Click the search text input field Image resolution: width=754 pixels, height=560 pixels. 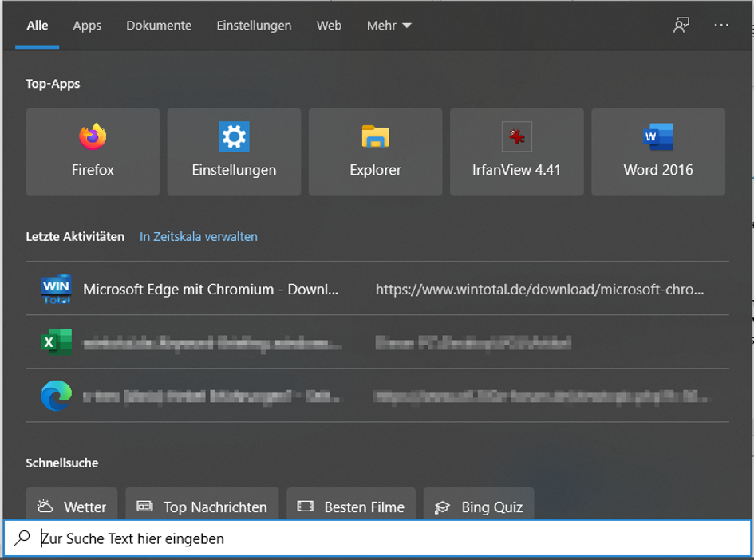pos(377,538)
